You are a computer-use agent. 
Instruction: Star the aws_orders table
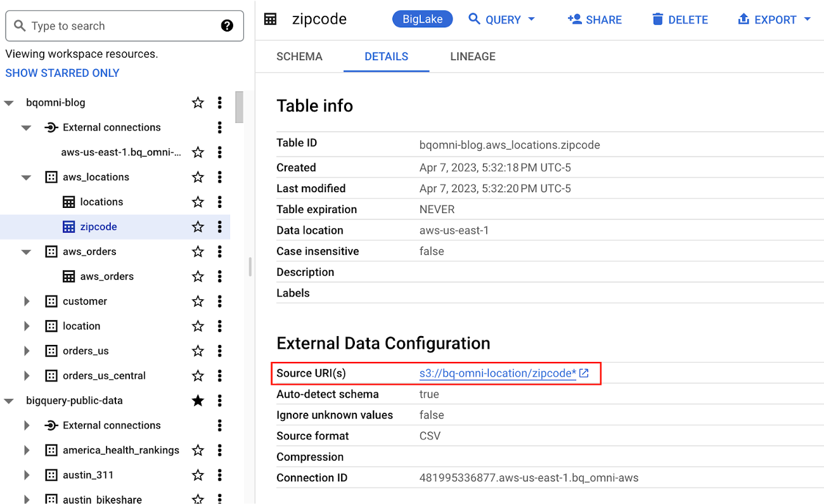pos(198,276)
